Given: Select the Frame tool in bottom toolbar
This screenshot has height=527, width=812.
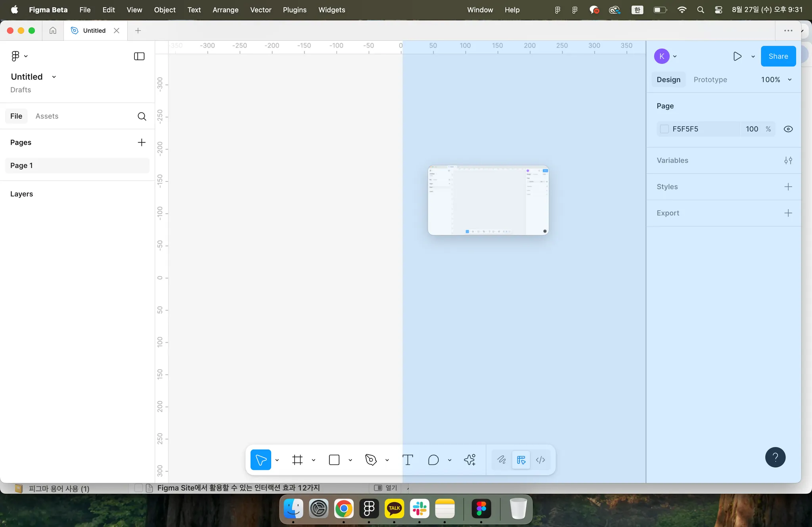Looking at the screenshot, I should pos(297,460).
